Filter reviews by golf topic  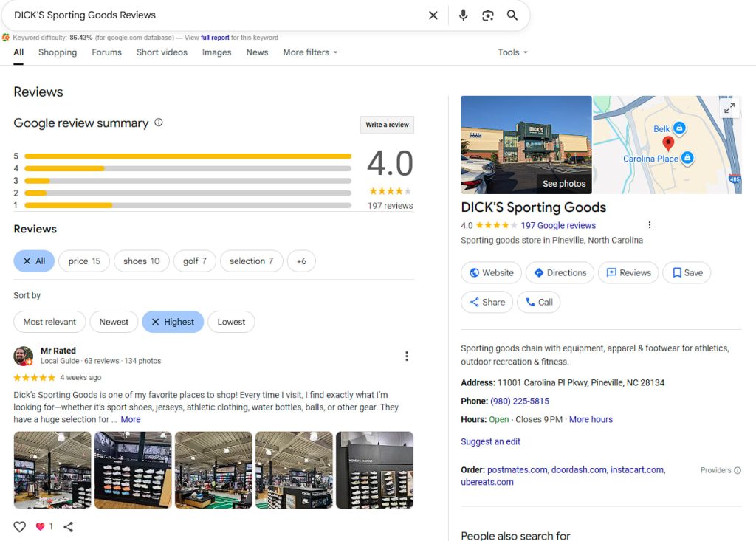pyautogui.click(x=195, y=261)
